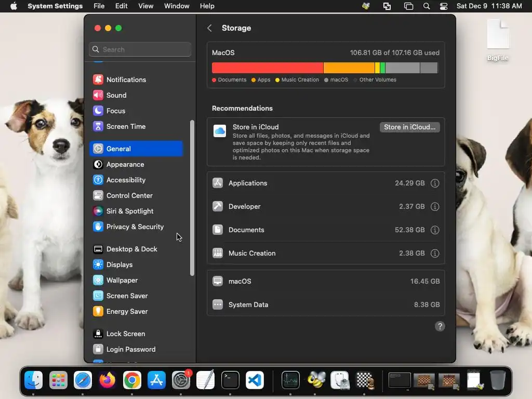Screen dimensions: 532x399
Task: Open Trash from the Dock
Action: [497, 380]
